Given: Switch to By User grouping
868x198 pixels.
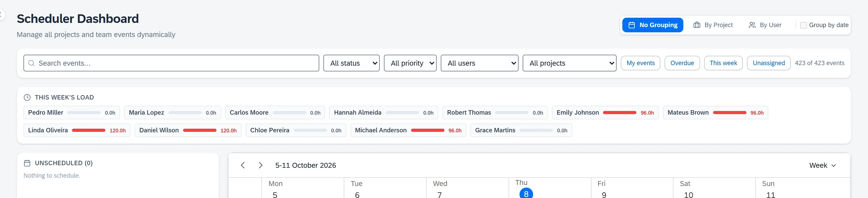Looking at the screenshot, I should click(765, 25).
